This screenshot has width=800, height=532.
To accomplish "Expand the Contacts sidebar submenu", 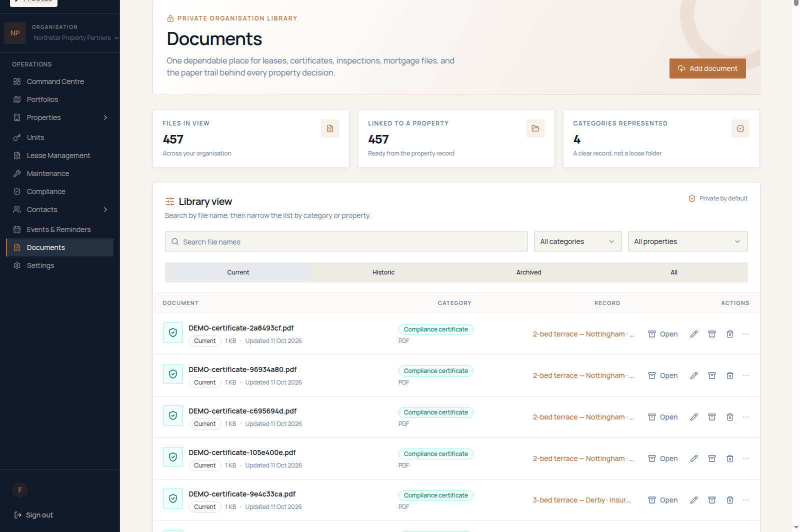I will click(x=105, y=209).
